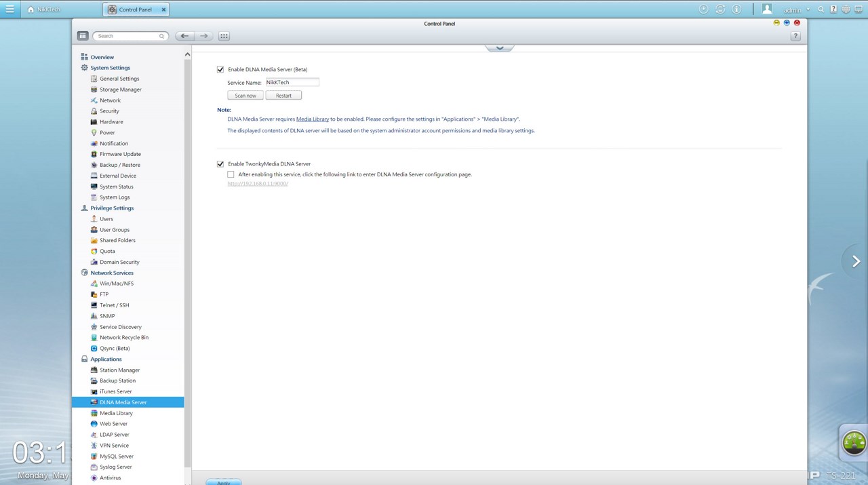Screen dimensions: 868x485
Task: Select Qsync (Beta) in sidebar
Action: pyautogui.click(x=115, y=349)
